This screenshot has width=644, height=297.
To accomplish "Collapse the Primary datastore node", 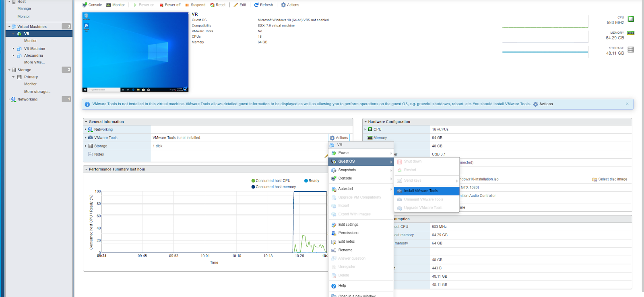I will (x=13, y=77).
